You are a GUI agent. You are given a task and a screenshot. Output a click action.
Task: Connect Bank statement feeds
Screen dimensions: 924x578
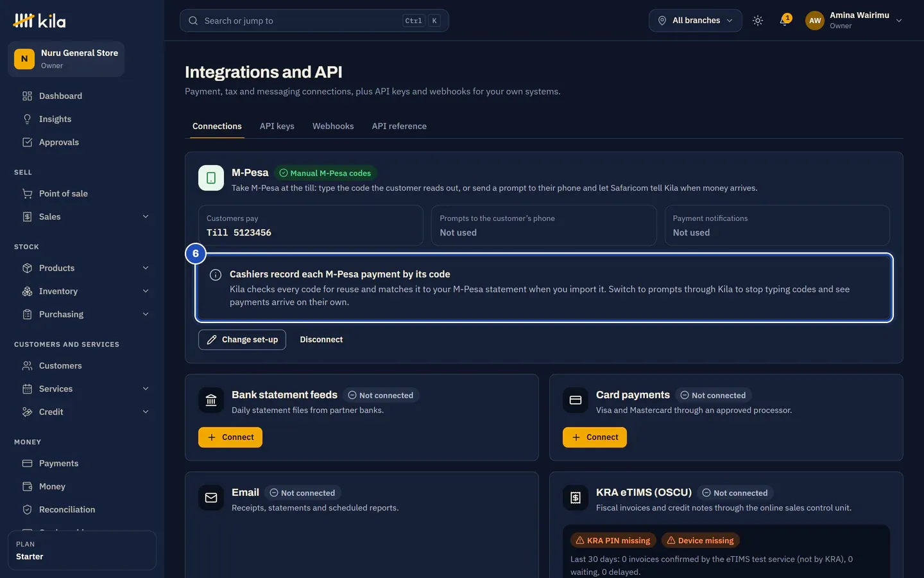230,437
